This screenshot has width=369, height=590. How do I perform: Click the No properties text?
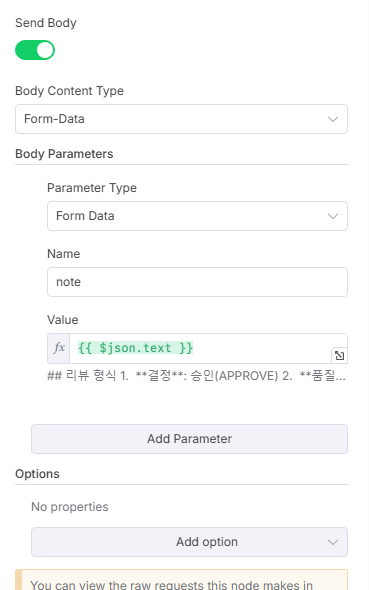coord(70,507)
